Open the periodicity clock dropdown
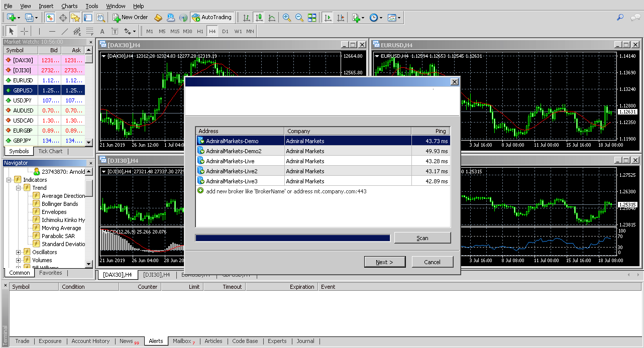The width and height of the screenshot is (644, 348). [376, 18]
